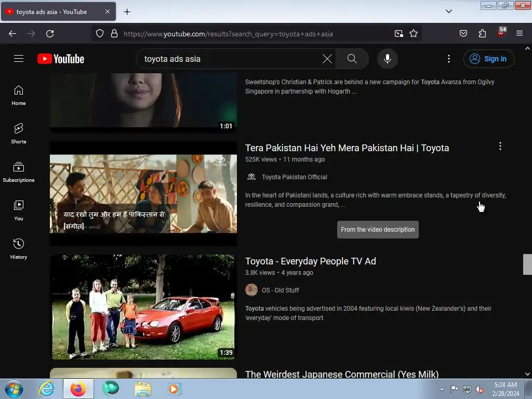
Task: Open the You section in sidebar
Action: 19,211
